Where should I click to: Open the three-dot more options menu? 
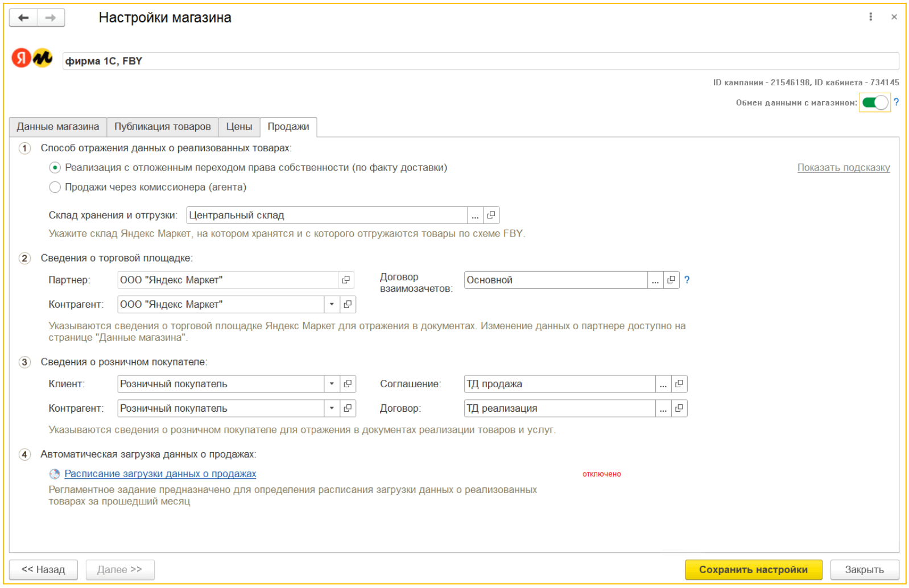tap(870, 17)
